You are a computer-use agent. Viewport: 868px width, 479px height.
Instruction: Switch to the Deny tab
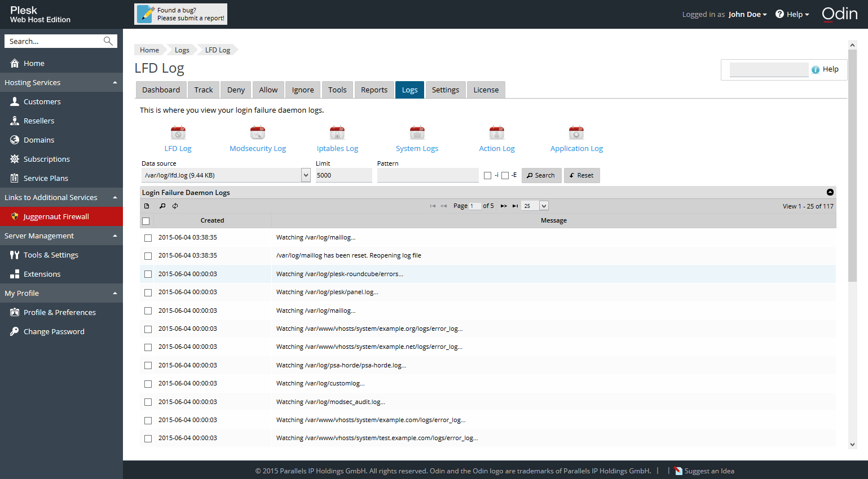click(x=236, y=90)
